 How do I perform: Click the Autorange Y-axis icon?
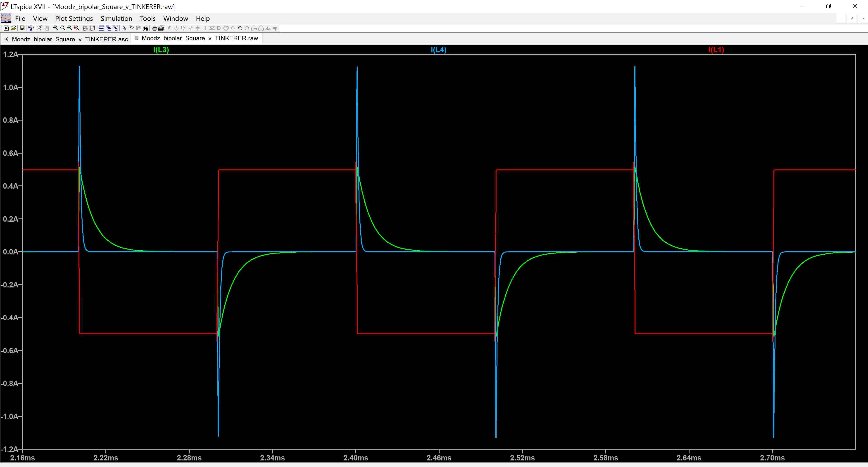pyautogui.click(x=92, y=28)
